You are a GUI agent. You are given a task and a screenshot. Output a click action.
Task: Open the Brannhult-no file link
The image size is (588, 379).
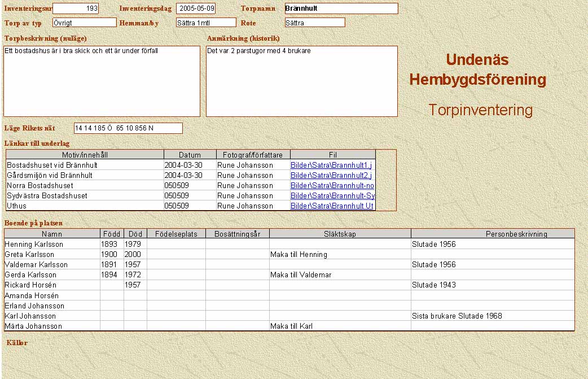(x=332, y=186)
